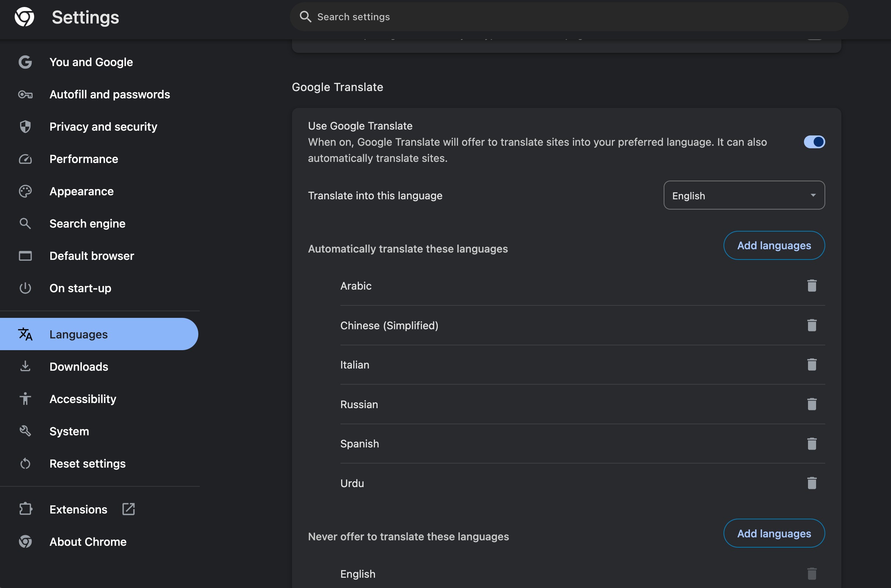Select Languages sidebar item

(99, 334)
